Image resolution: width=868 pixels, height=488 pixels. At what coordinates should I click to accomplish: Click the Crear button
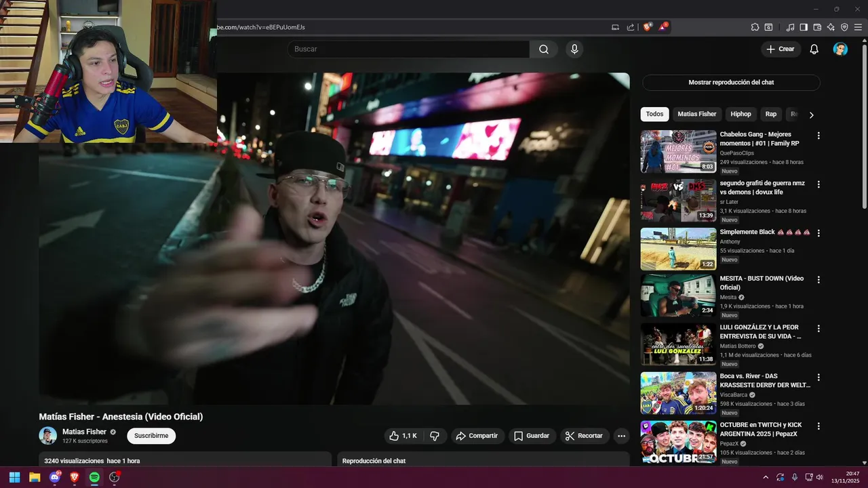781,49
